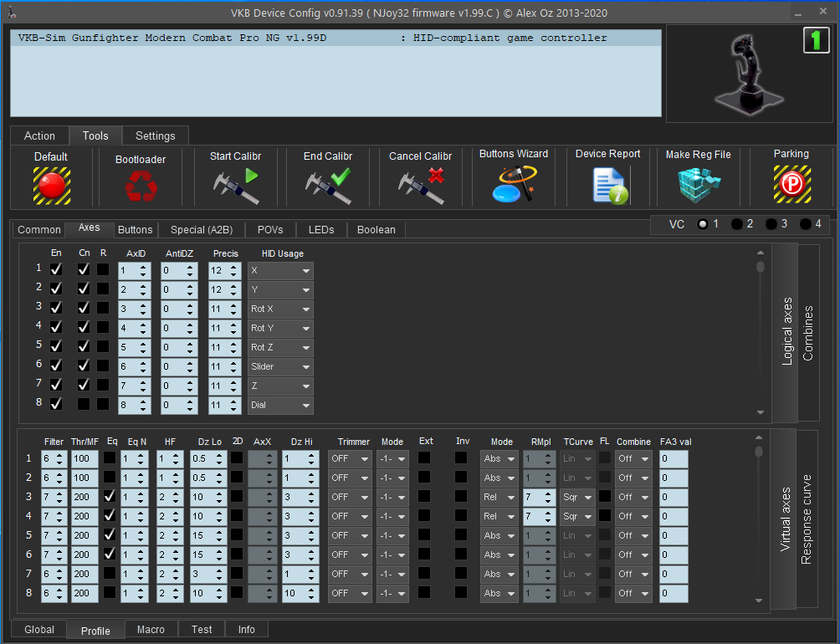This screenshot has height=644, width=840.
Task: Launch the Buttons Wizard icon
Action: tap(514, 184)
